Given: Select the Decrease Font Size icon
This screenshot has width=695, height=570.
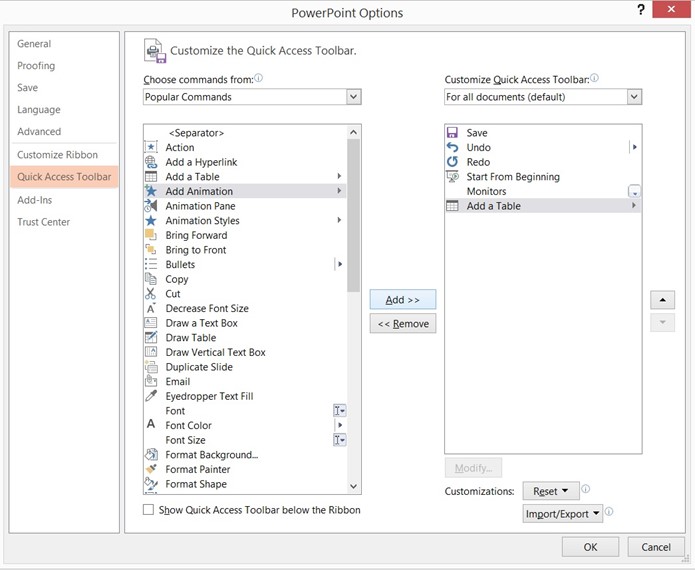Looking at the screenshot, I should (x=151, y=308).
